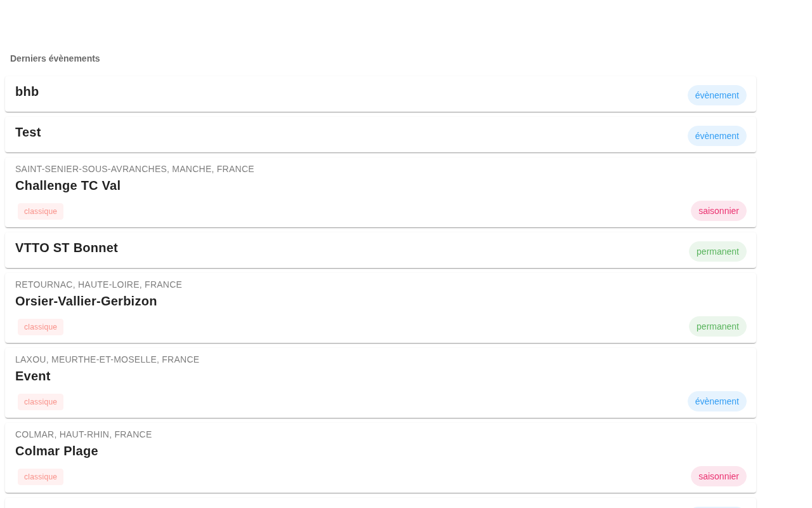Open the Challenge TC Val event
The width and height of the screenshot is (812, 508).
pos(68,185)
